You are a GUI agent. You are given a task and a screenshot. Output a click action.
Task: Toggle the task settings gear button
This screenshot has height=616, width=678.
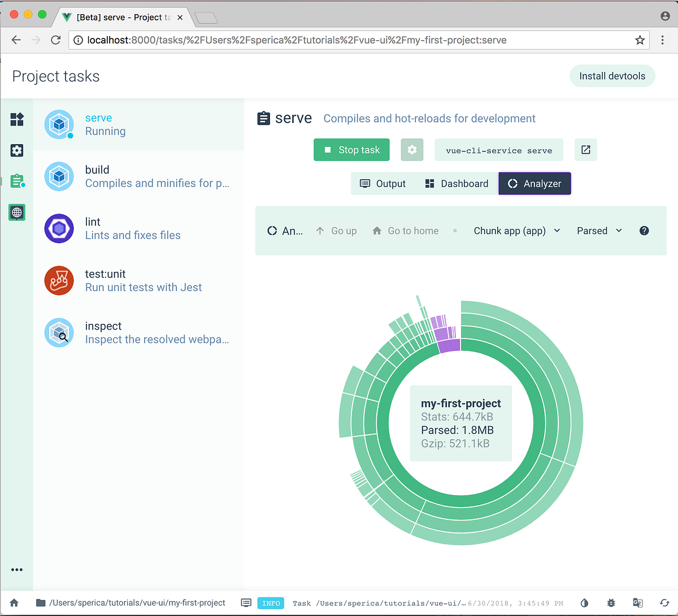(x=412, y=150)
